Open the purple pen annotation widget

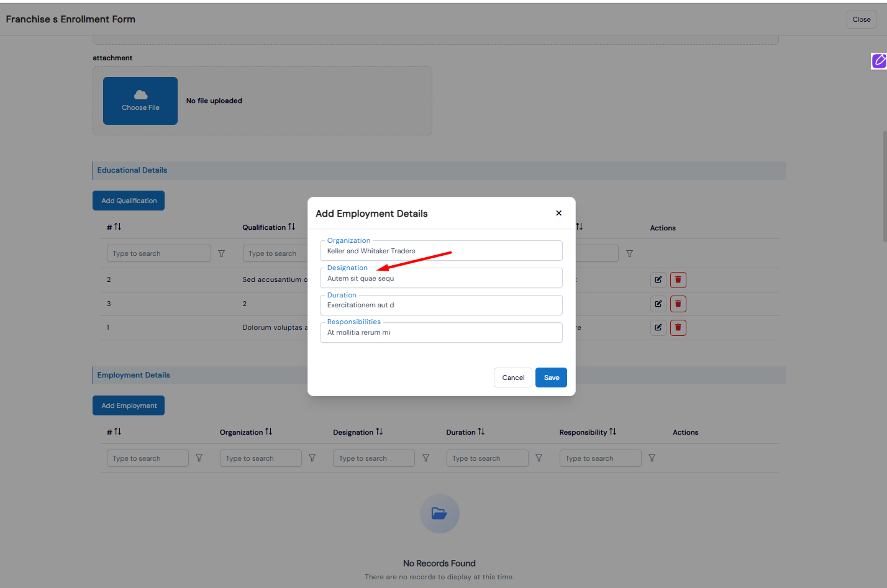click(879, 61)
